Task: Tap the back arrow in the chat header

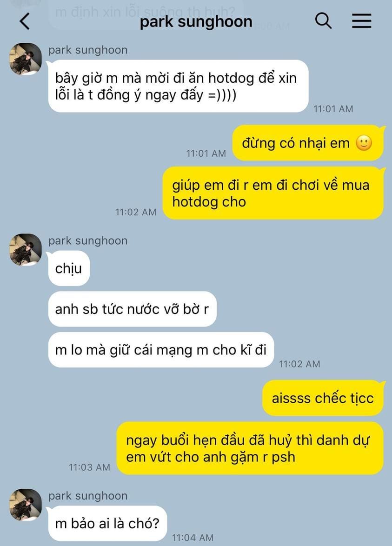Action: [x=25, y=21]
